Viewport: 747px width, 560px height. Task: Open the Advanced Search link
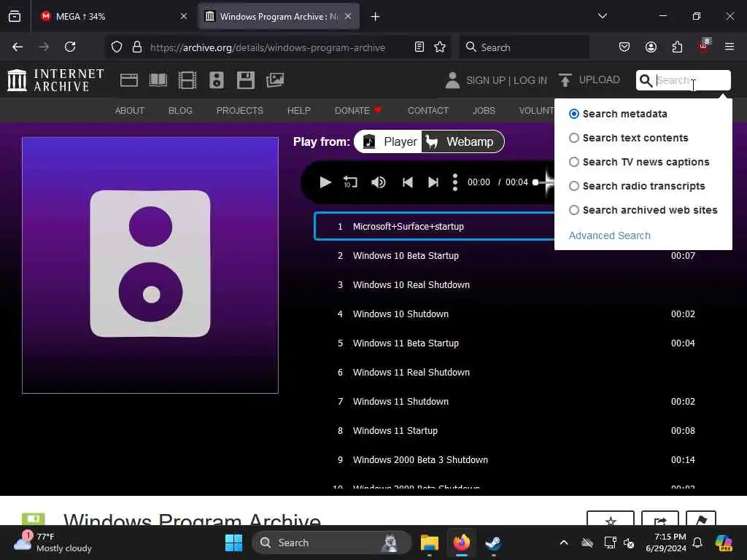(x=609, y=236)
